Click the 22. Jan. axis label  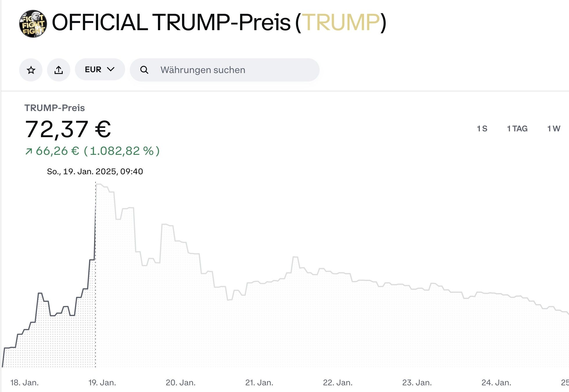[x=338, y=383]
